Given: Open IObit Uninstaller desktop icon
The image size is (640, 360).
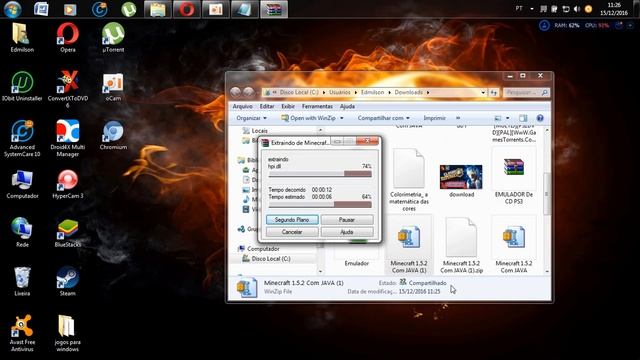Looking at the screenshot, I should (22, 86).
